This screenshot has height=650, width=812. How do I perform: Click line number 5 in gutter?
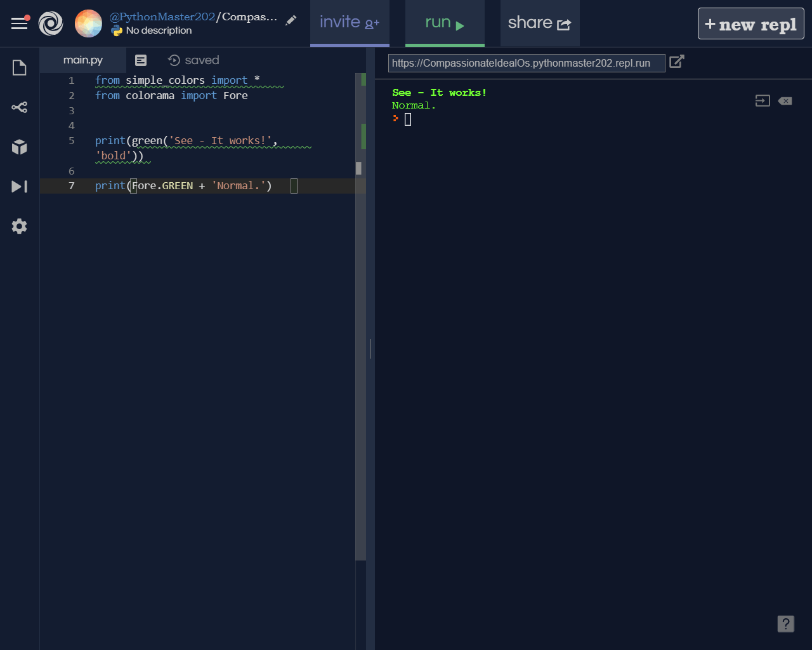[x=72, y=141]
